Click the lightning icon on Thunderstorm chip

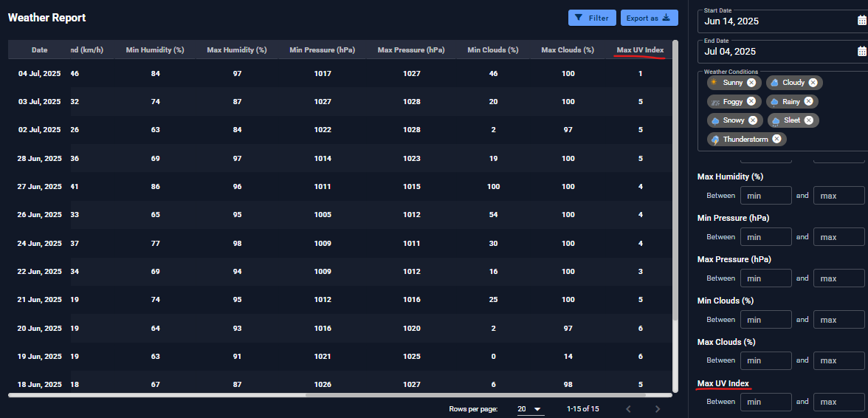click(716, 140)
